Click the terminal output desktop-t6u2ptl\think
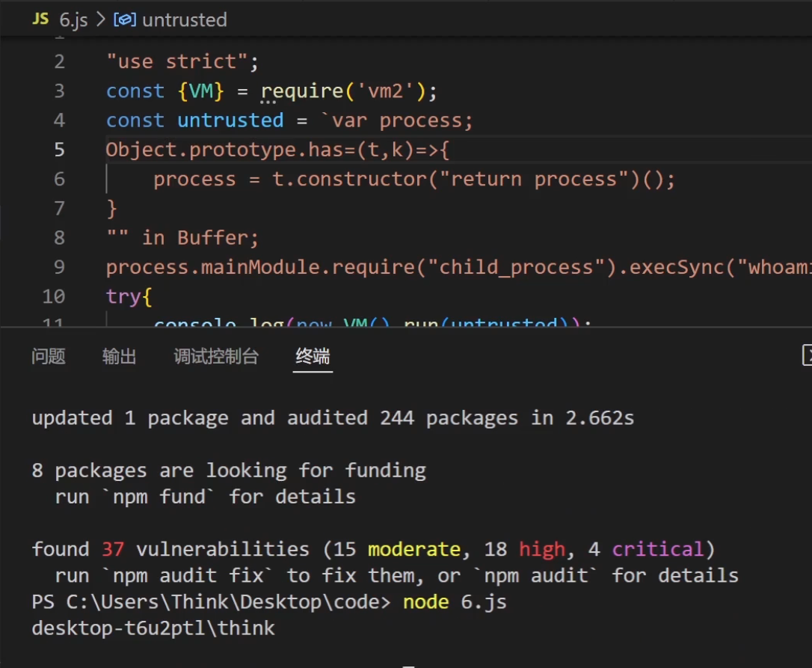812x668 pixels. point(153,628)
